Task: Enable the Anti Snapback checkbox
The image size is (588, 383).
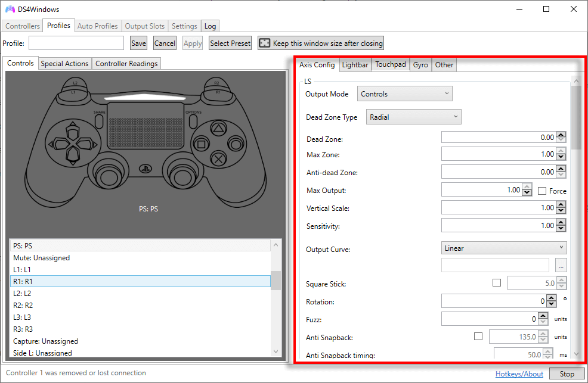Action: (478, 337)
